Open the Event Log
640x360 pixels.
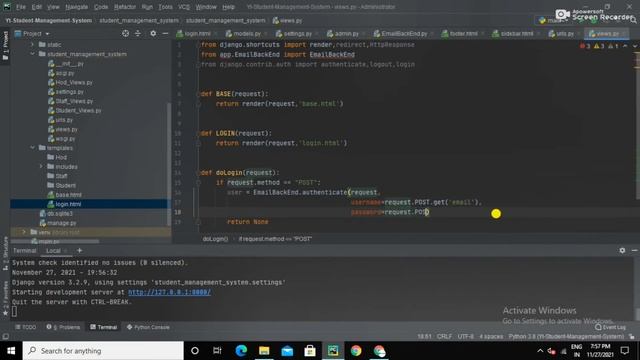610,327
